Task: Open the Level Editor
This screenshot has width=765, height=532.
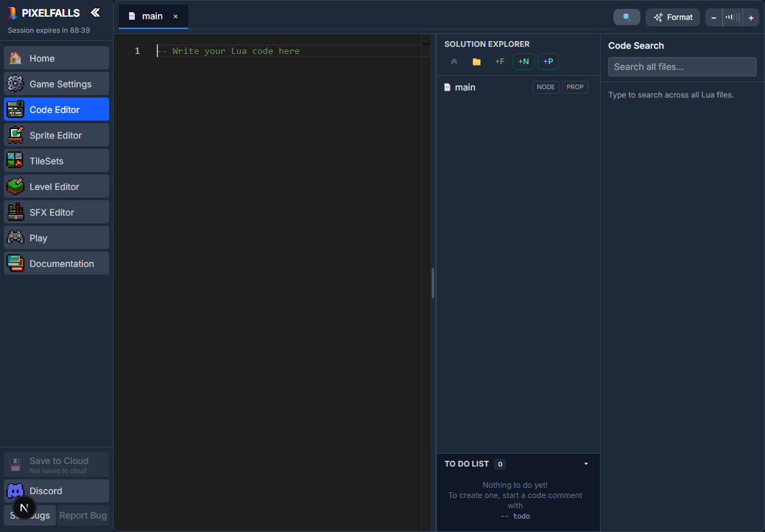Action: click(57, 187)
